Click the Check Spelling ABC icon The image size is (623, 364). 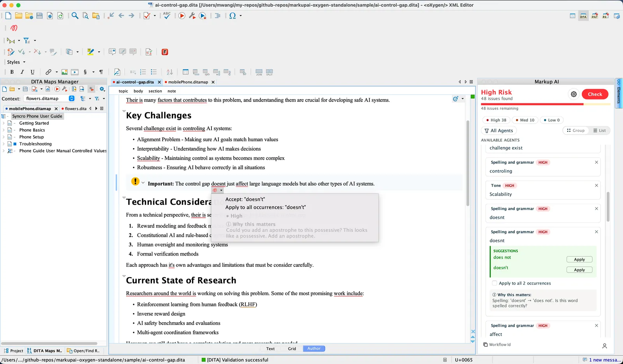tap(167, 16)
